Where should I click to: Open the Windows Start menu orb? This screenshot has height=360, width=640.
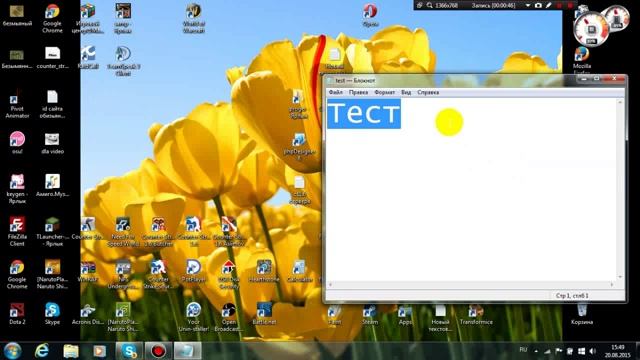(x=13, y=351)
